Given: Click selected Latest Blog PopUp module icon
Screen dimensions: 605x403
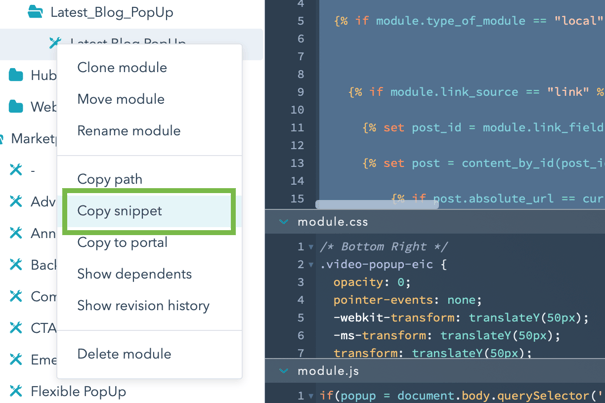Looking at the screenshot, I should [54, 42].
